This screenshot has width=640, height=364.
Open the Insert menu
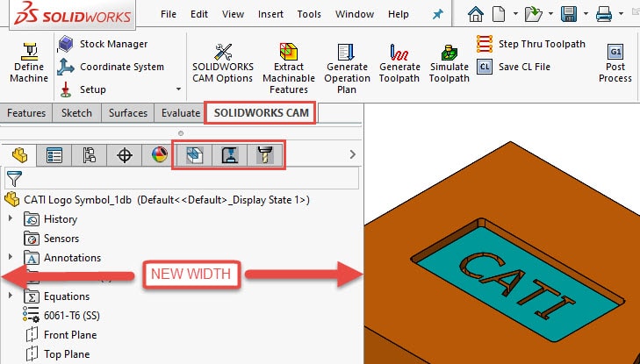(x=270, y=15)
